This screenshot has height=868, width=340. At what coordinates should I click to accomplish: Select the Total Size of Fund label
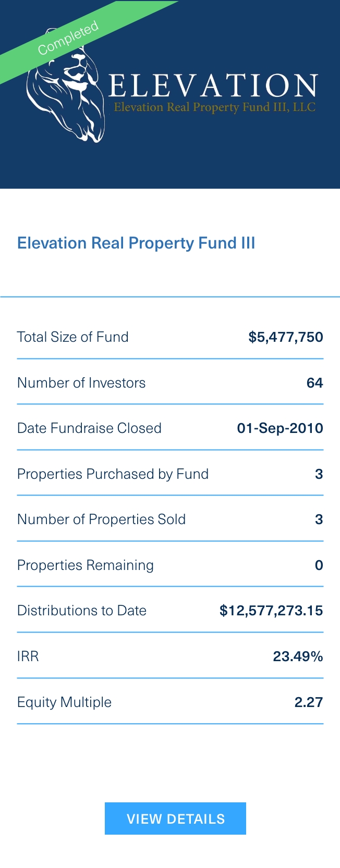[x=72, y=337]
